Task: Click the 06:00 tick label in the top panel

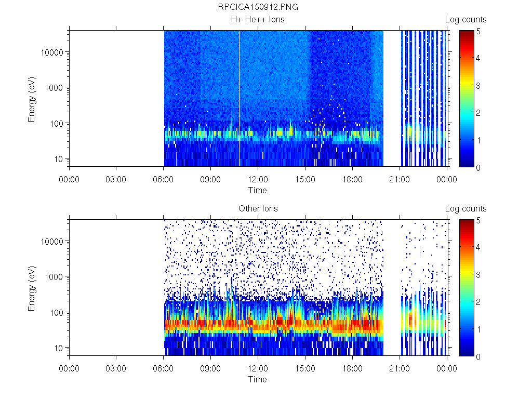Action: pyautogui.click(x=163, y=179)
